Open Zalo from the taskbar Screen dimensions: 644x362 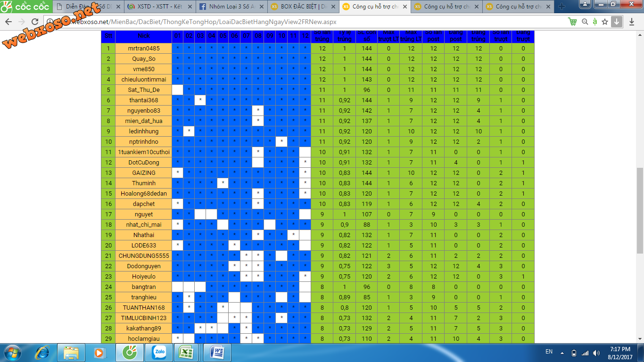[158, 353]
